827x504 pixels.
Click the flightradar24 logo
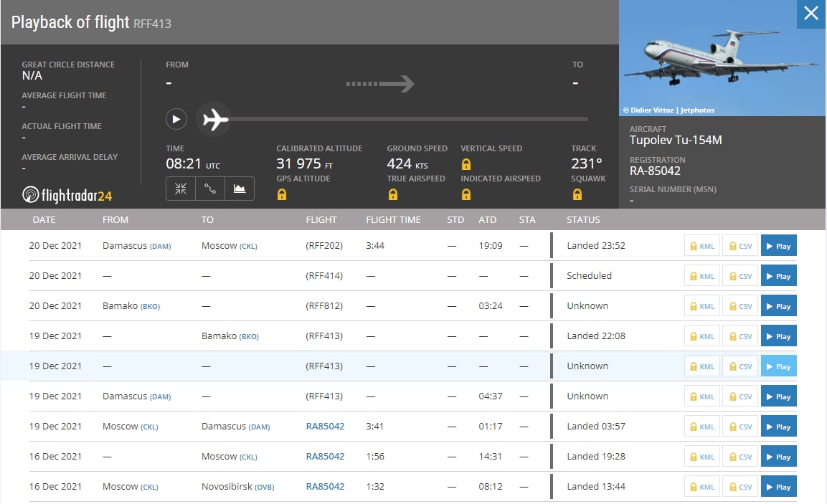coord(67,194)
